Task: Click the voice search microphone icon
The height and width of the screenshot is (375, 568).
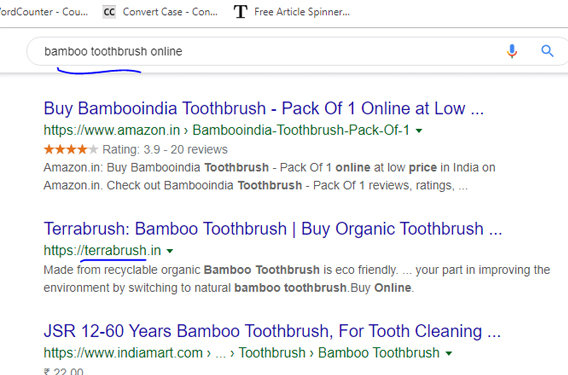Action: coord(512,51)
